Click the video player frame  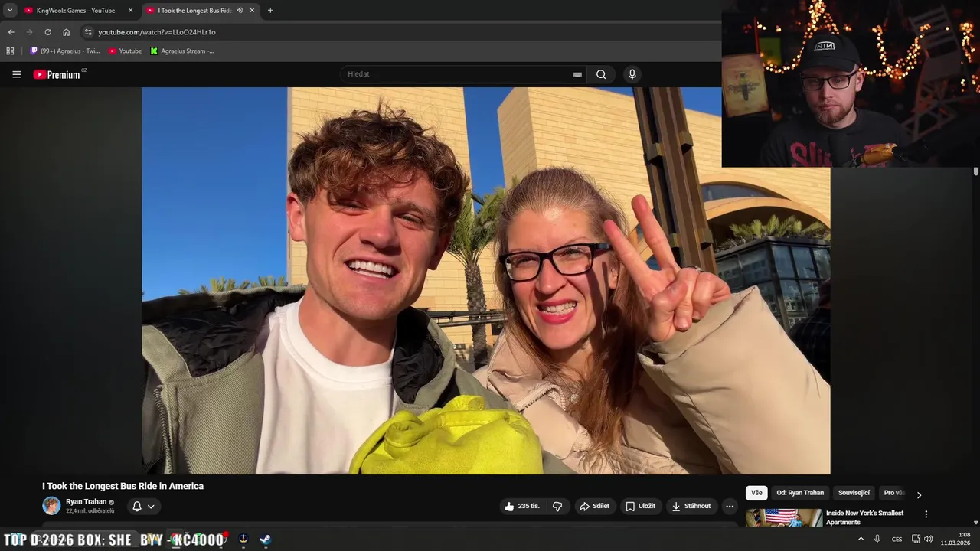click(x=485, y=280)
